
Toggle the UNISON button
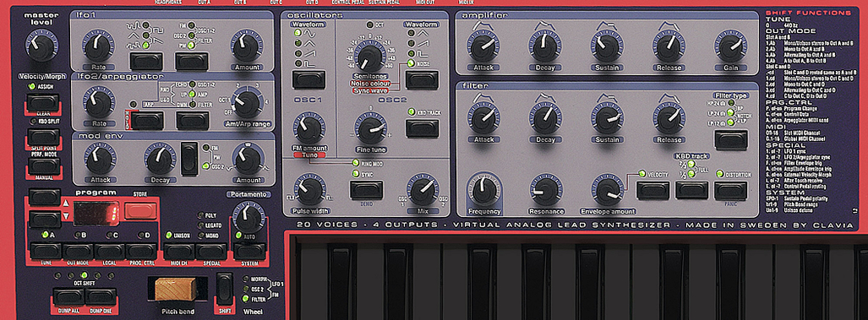(179, 251)
